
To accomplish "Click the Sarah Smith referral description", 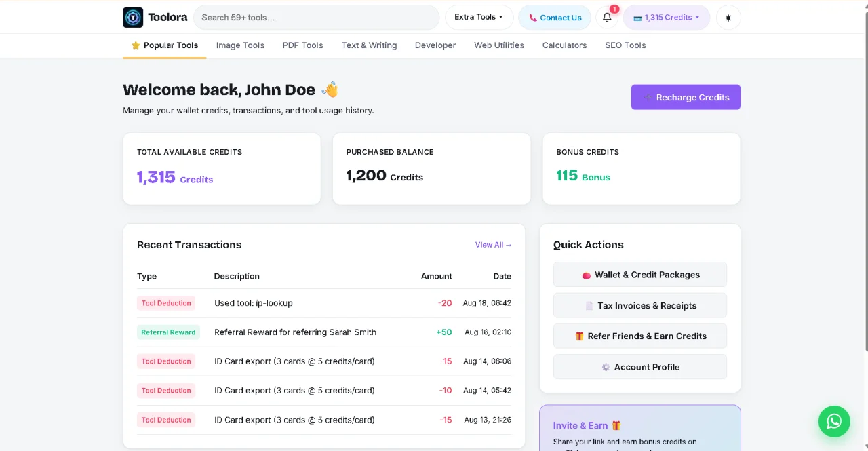I will (295, 332).
